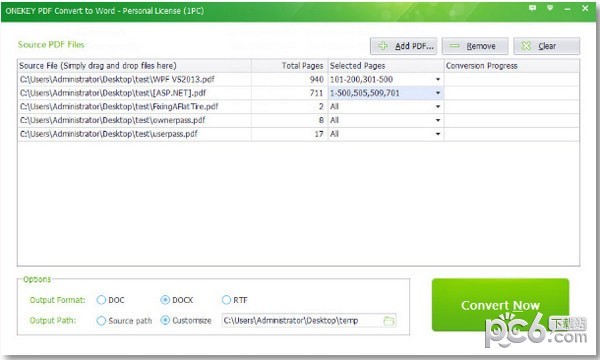Open Selected Pages dropdown for FixingAFlatTire.pdf

click(x=438, y=107)
